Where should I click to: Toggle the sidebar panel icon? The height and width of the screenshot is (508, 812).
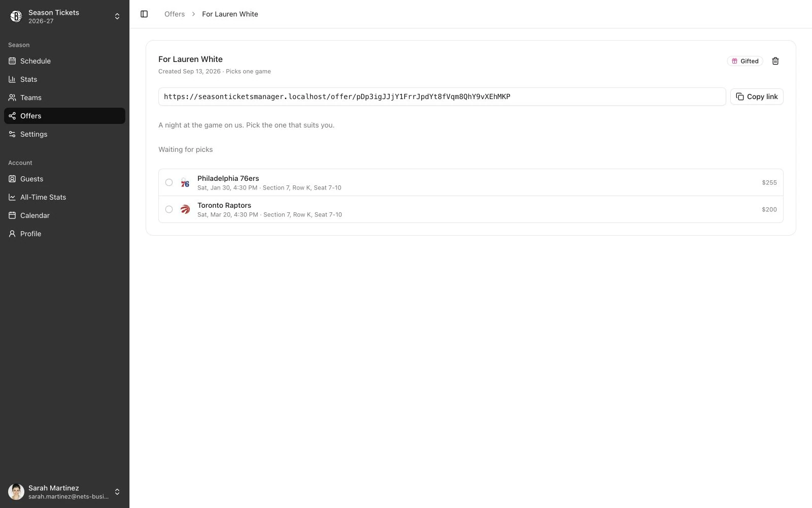click(x=144, y=14)
